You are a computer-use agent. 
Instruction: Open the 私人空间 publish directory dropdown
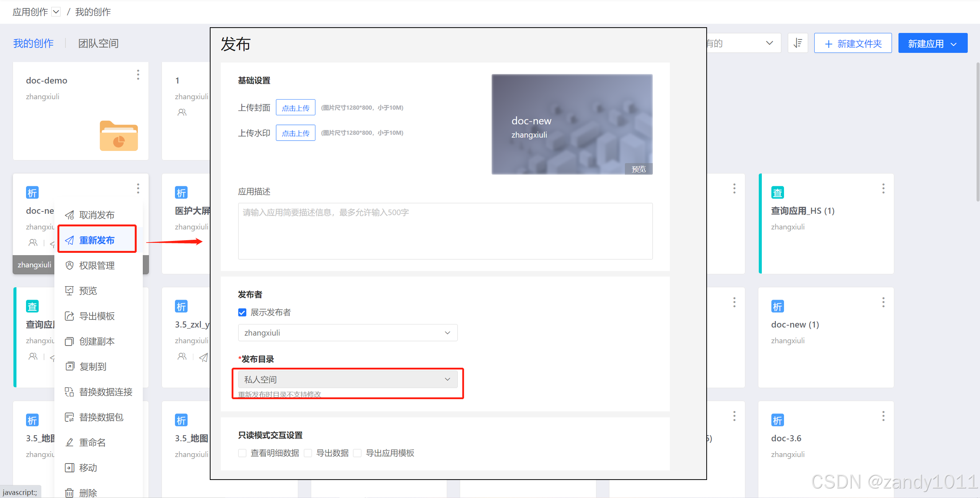point(348,380)
